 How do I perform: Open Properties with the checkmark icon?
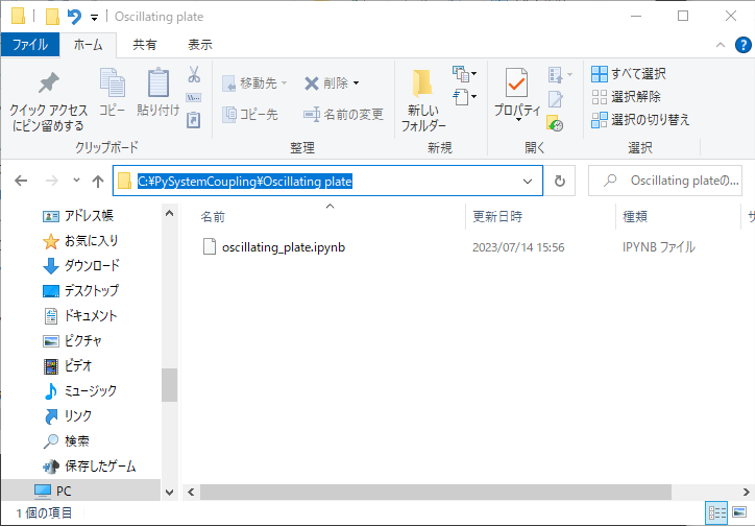[517, 87]
